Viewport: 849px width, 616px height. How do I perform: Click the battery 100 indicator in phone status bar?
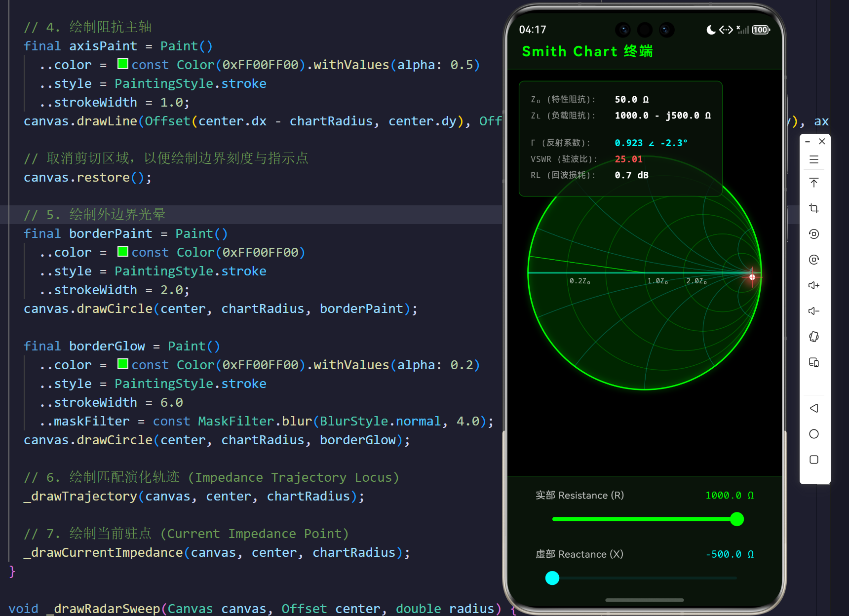pyautogui.click(x=761, y=30)
